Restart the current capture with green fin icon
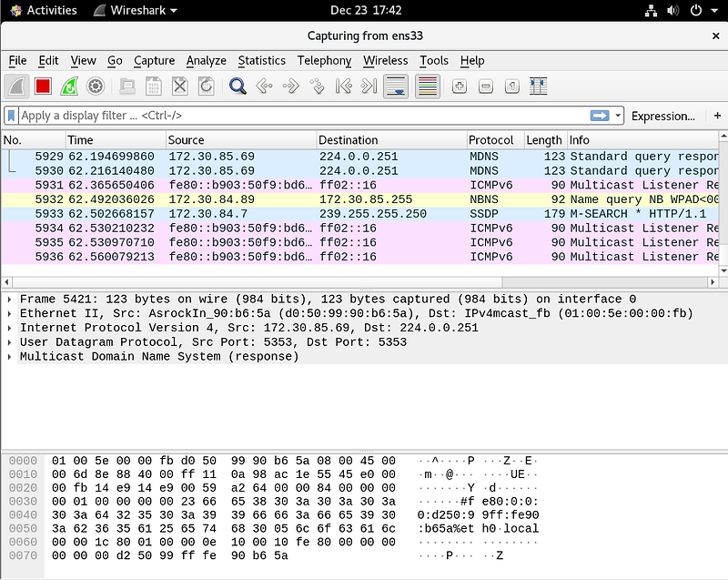Viewport: 728px width, 580px height. (69, 86)
